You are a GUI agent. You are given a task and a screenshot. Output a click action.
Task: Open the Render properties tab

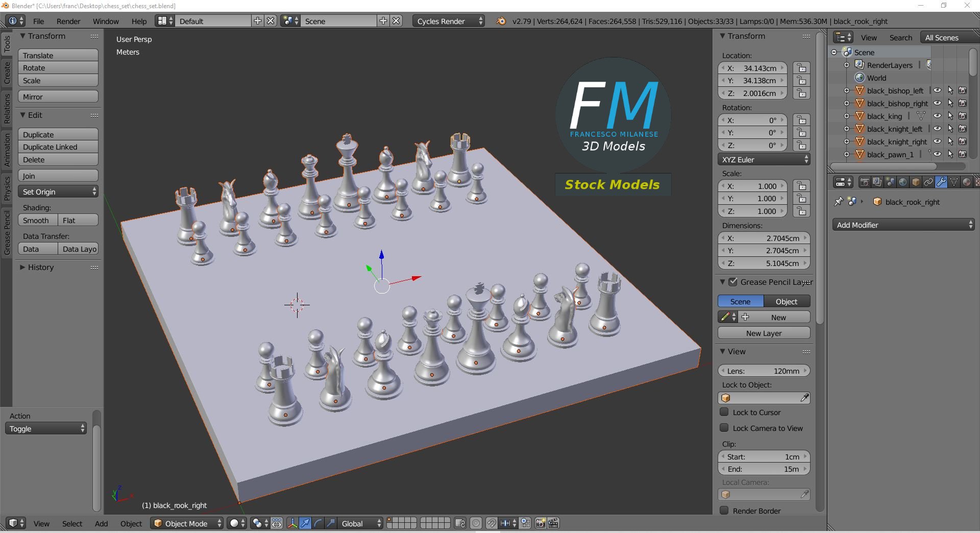tap(865, 181)
